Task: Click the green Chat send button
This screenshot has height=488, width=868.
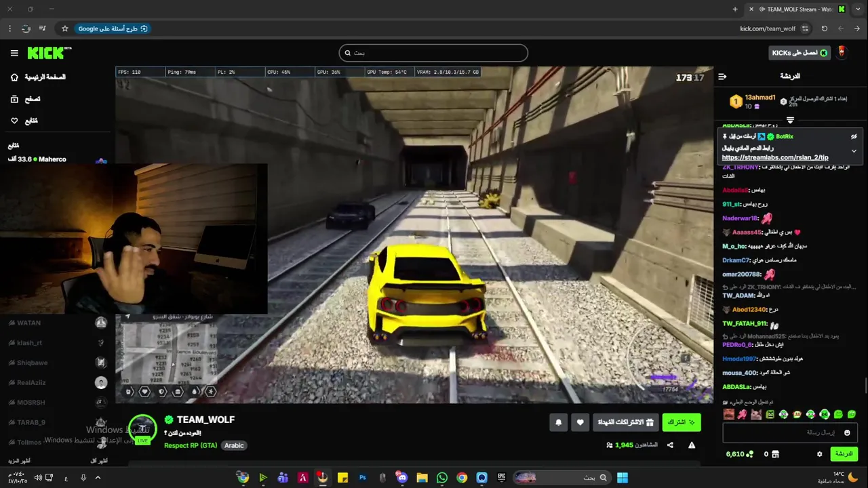Action: 844,454
